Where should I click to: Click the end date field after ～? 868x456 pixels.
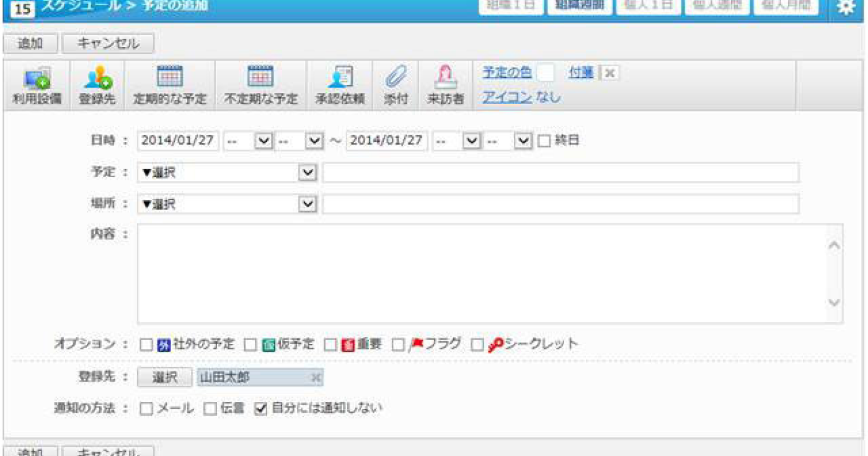click(387, 141)
